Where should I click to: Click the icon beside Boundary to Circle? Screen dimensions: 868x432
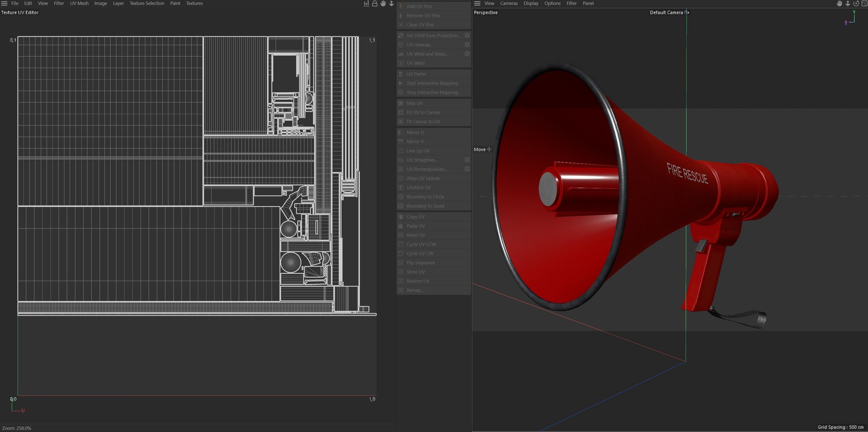coord(401,197)
